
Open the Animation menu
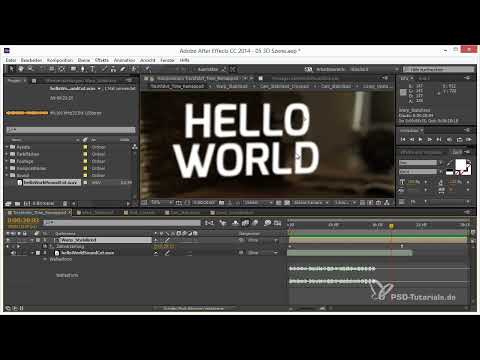pyautogui.click(x=125, y=60)
